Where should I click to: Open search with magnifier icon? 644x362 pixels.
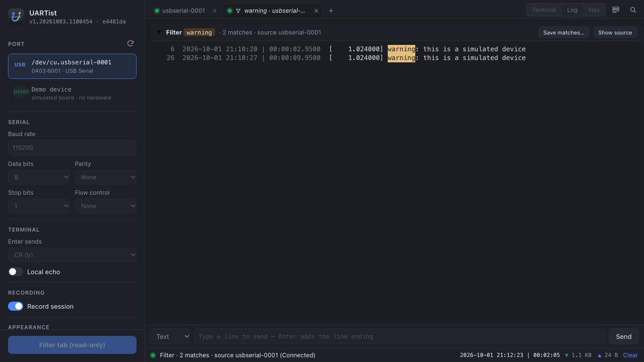(633, 10)
